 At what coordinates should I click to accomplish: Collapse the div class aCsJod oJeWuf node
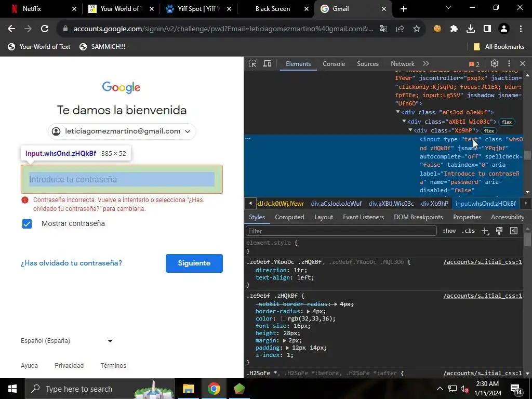[x=397, y=112]
